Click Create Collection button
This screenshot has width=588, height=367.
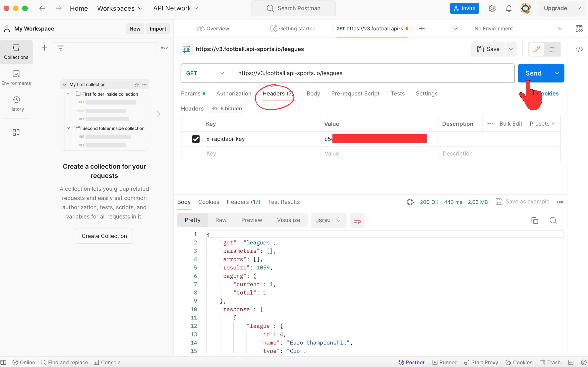(x=104, y=236)
